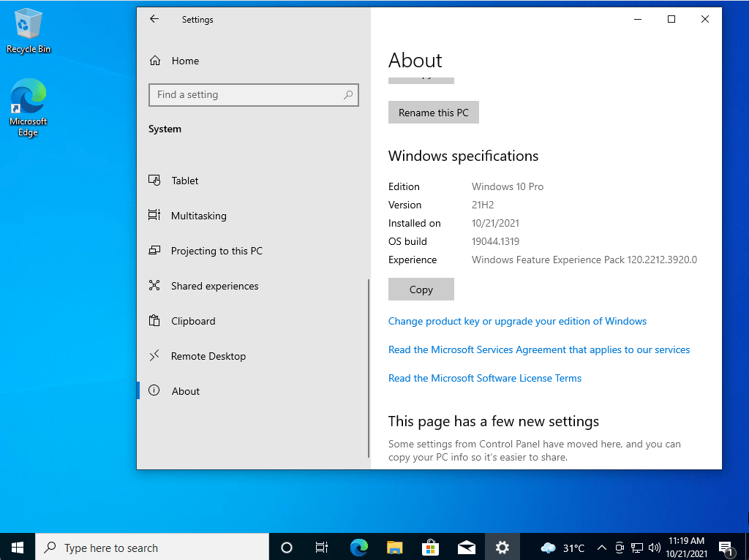Open the volume speaker tray icon

point(655,548)
